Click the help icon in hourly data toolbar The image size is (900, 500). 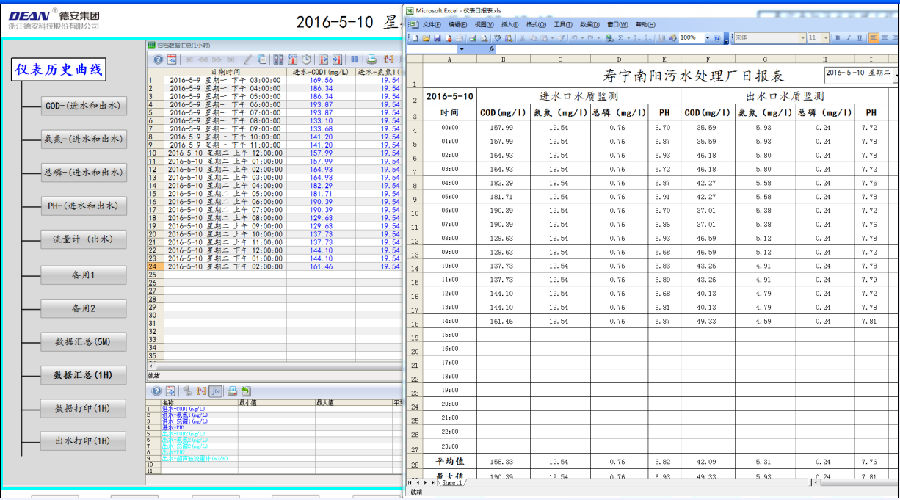158,59
